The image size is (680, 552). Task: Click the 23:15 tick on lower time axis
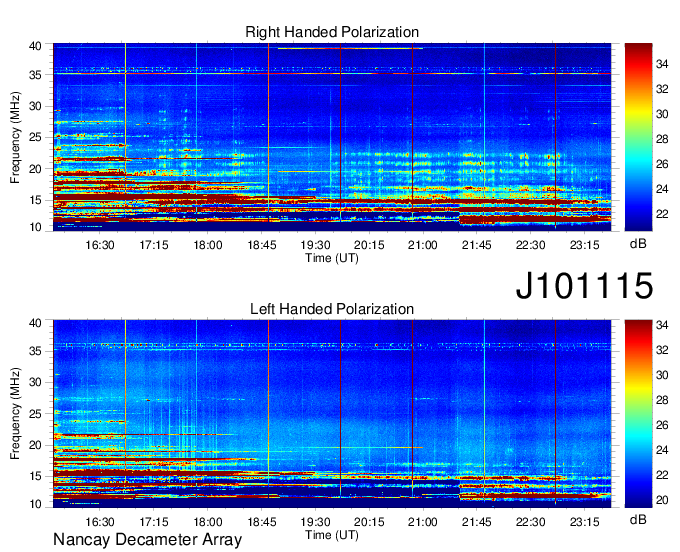pos(585,522)
